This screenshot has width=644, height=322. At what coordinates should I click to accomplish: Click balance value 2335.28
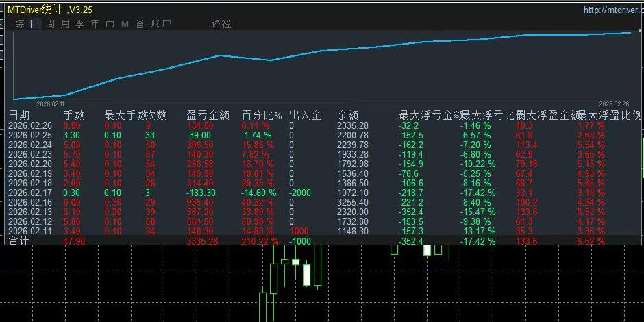click(x=353, y=125)
